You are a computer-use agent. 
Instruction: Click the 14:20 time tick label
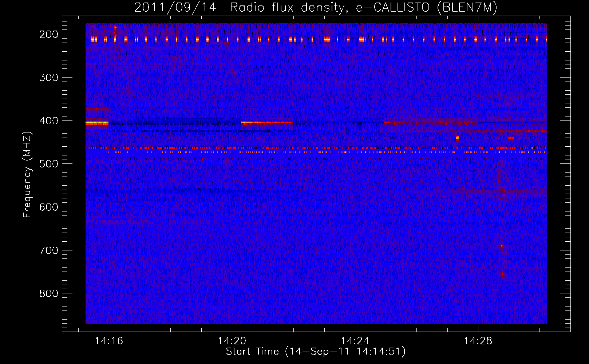[232, 341]
